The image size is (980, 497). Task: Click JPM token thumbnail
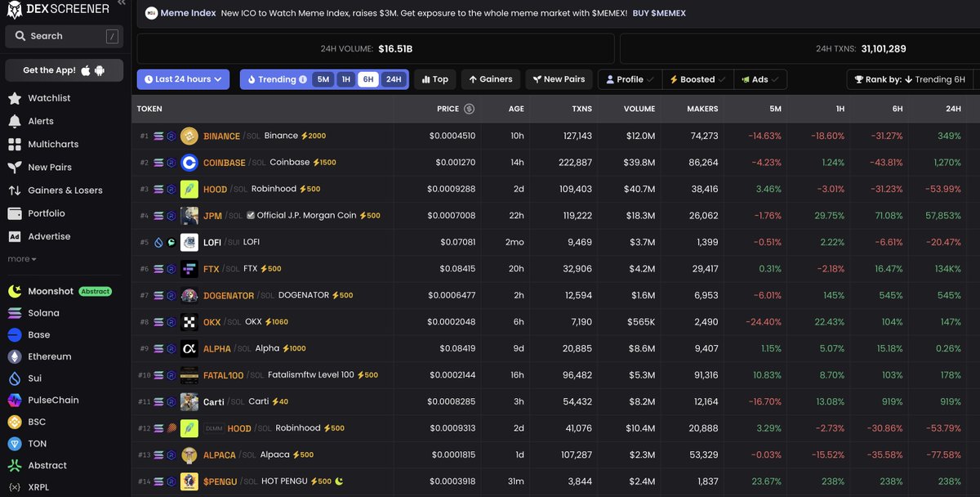[x=189, y=216]
